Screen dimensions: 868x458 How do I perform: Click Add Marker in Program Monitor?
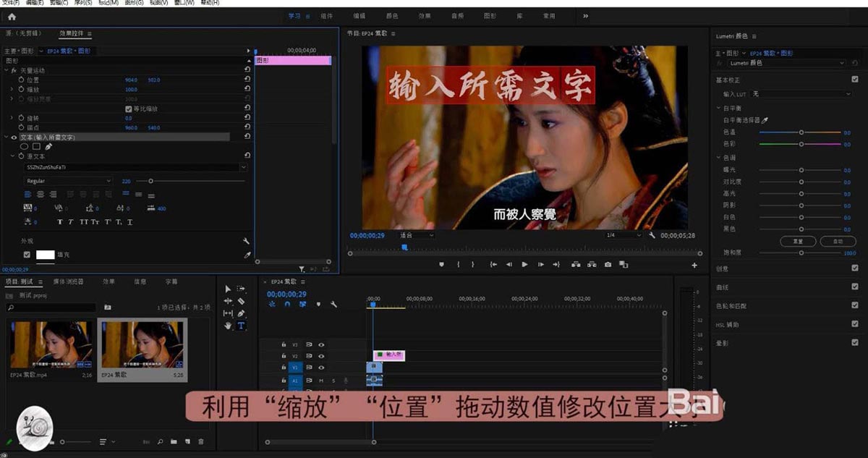point(441,265)
